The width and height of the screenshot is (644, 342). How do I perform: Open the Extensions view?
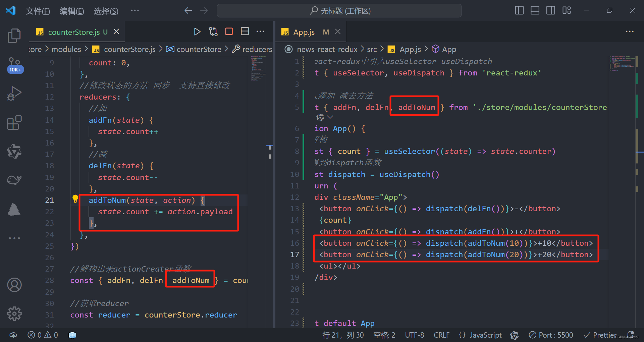(x=14, y=123)
